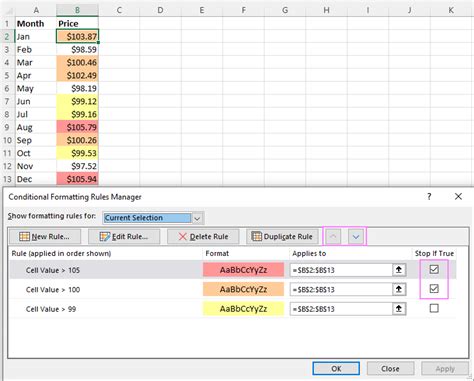This screenshot has height=381, width=474.
Task: Check Stop If True for >99 rule
Action: pyautogui.click(x=434, y=308)
